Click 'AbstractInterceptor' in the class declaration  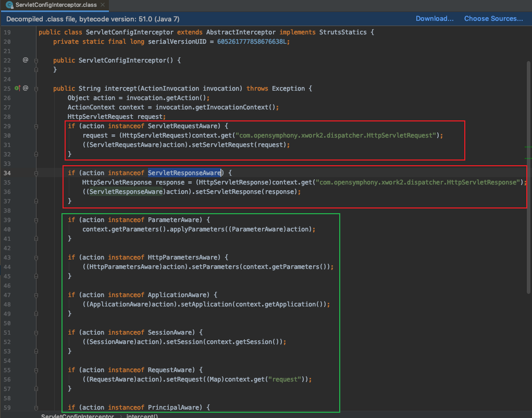[x=241, y=32]
